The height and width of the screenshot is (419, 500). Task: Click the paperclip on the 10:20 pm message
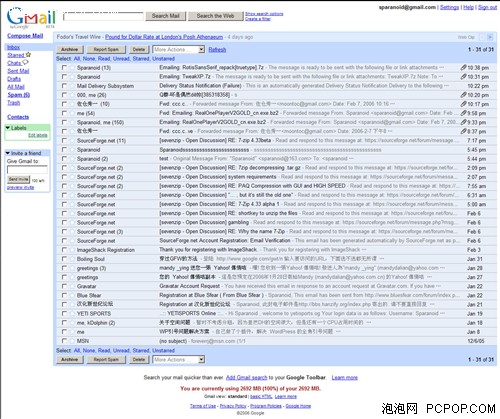coord(463,95)
